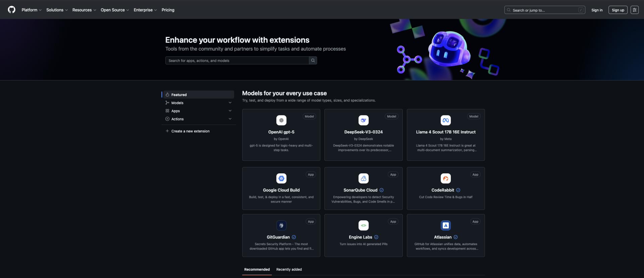This screenshot has width=644, height=278.
Task: Click the 'by DeepSeek' publisher text
Action: click(x=364, y=139)
